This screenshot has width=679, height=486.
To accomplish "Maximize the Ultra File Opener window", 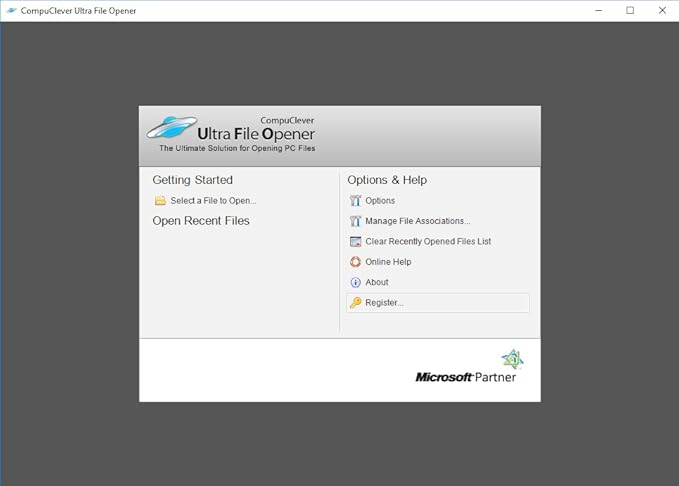I will [x=630, y=11].
